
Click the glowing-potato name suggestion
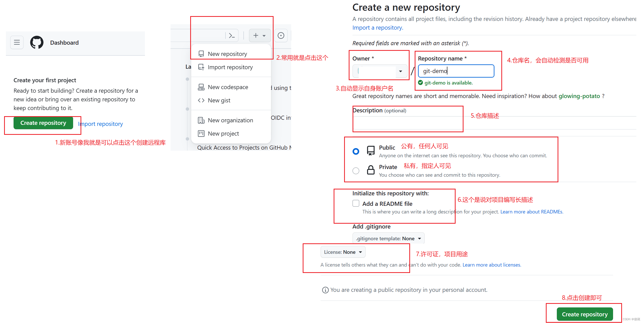tap(579, 96)
